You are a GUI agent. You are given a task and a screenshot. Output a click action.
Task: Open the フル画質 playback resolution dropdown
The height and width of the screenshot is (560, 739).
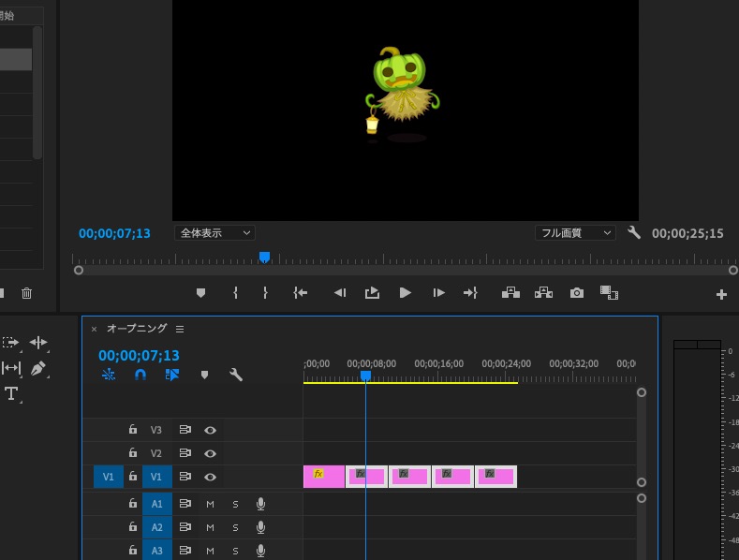(574, 232)
